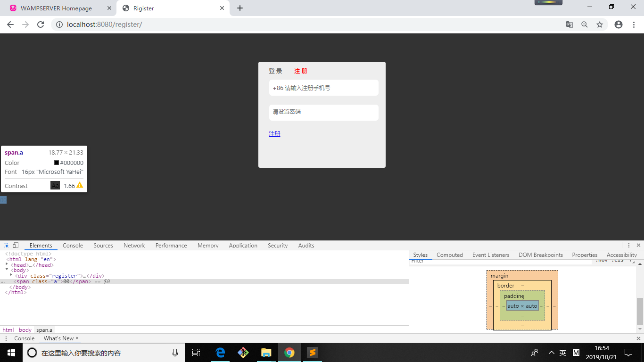Switch to the Performance panel
The height and width of the screenshot is (362, 644).
click(171, 246)
